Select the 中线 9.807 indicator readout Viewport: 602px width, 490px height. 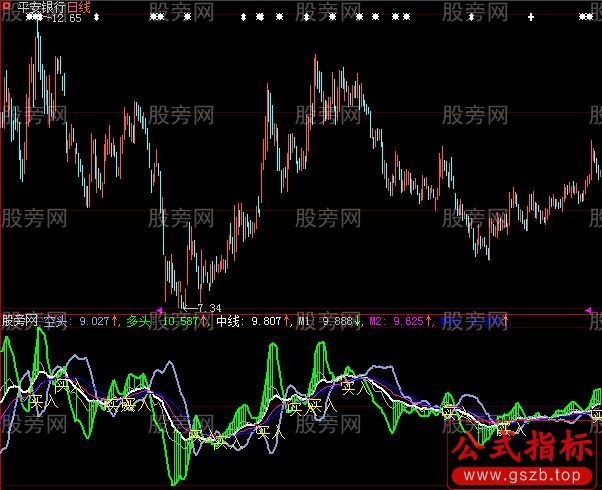click(x=250, y=322)
